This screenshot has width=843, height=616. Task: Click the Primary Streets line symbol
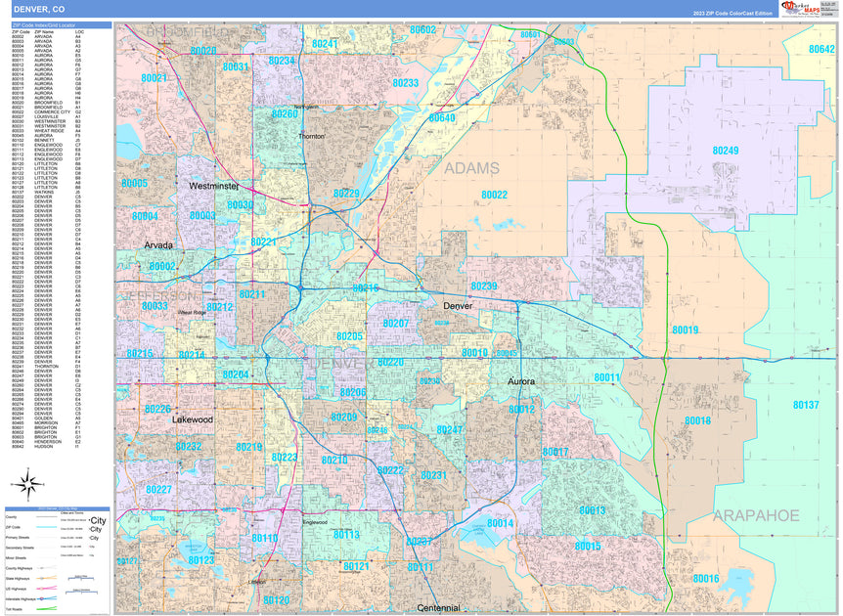(x=46, y=538)
